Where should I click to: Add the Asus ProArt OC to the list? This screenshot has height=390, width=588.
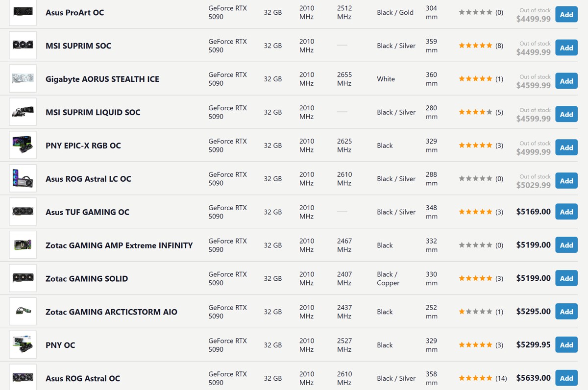coord(566,14)
